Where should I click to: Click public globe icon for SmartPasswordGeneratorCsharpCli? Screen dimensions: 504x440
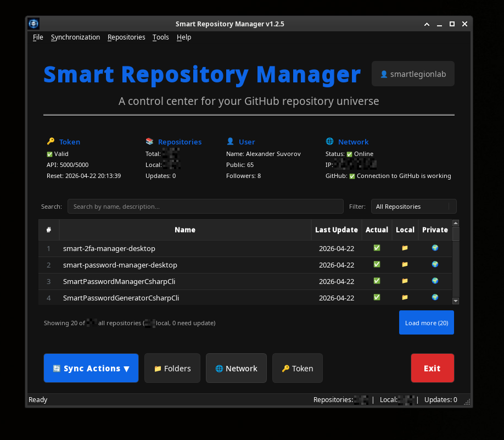coord(435,297)
